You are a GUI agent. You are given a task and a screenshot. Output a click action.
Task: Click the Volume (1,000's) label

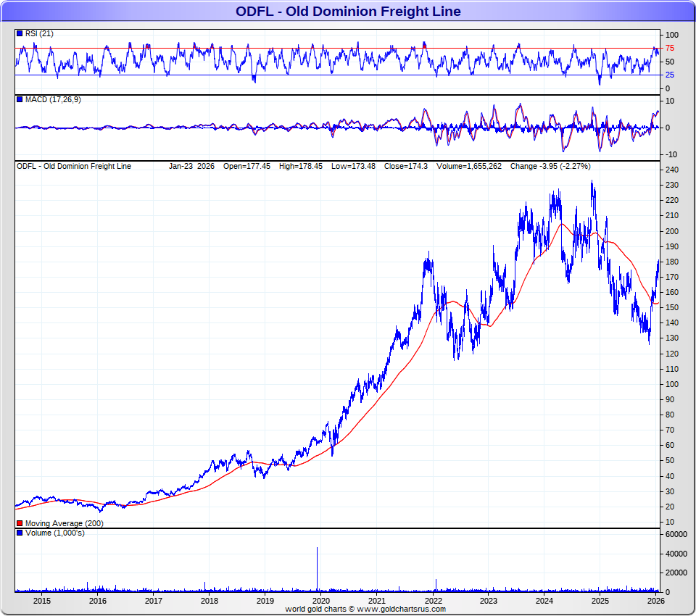click(x=54, y=533)
